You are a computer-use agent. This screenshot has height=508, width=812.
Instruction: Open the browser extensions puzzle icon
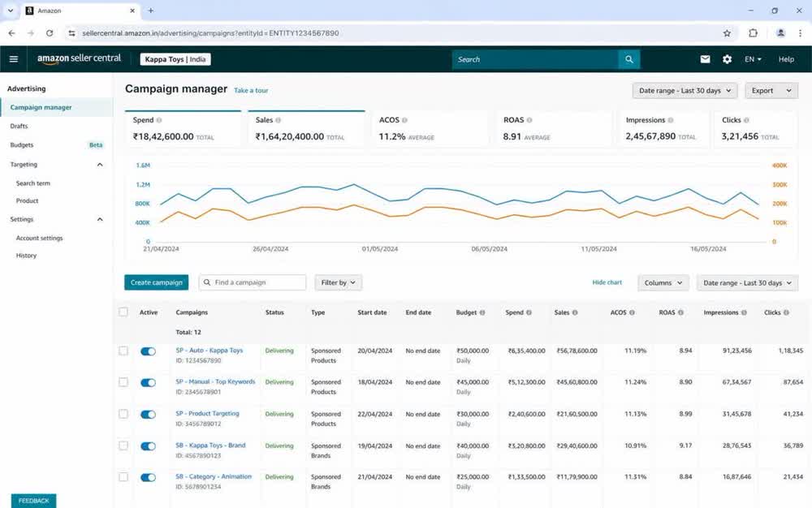(x=753, y=33)
